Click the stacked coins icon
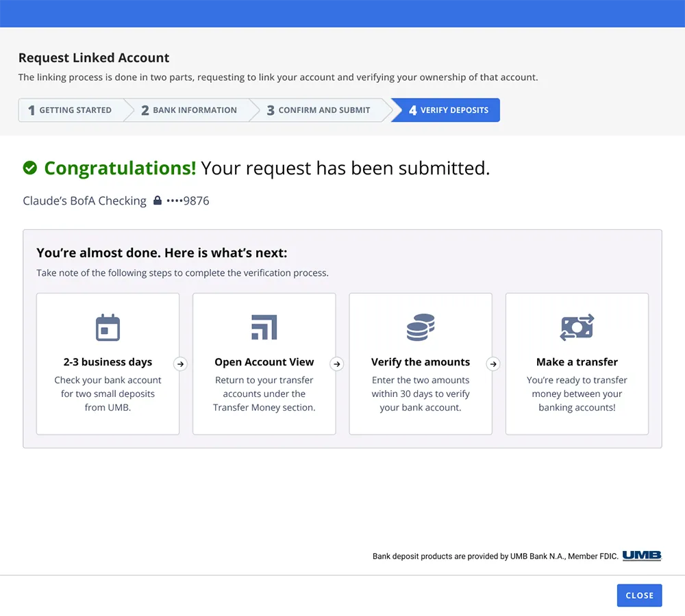 coord(421,327)
